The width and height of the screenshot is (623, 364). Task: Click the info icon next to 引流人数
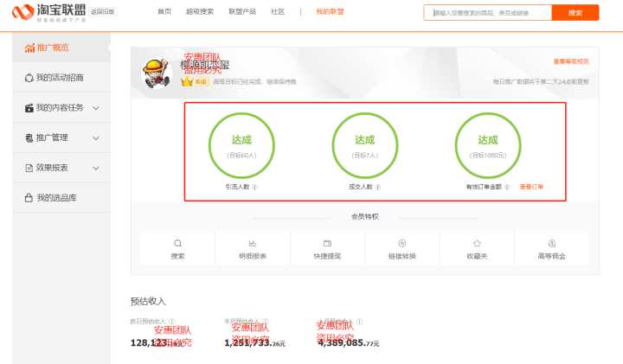[x=254, y=187]
